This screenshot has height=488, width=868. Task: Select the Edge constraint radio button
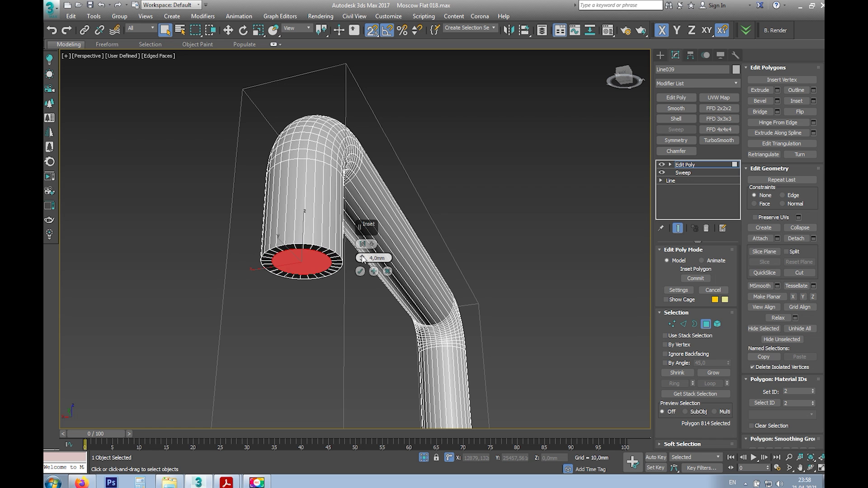point(782,195)
